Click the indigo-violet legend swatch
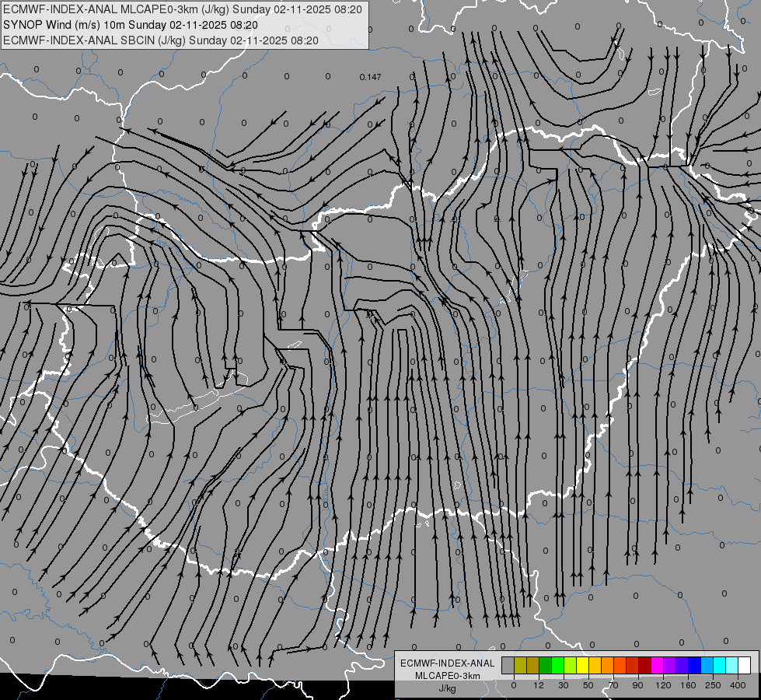This screenshot has height=700, width=761. (682, 665)
